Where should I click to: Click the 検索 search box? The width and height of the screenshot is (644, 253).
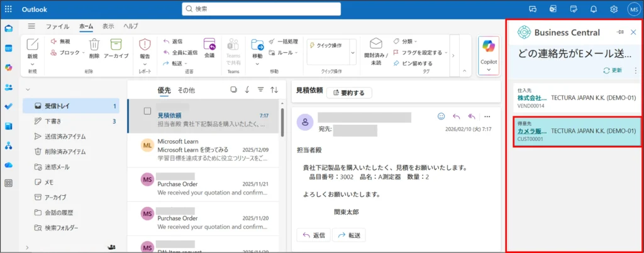[x=261, y=9]
